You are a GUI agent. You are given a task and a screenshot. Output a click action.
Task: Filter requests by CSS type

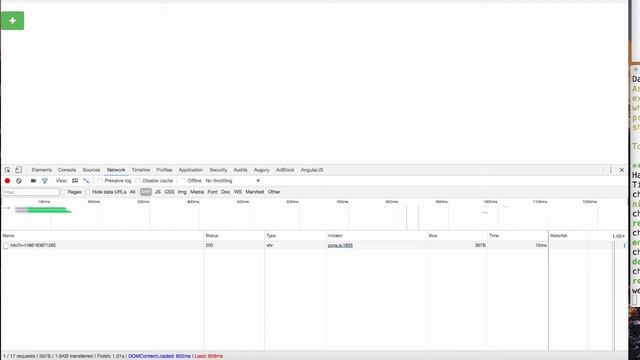click(x=169, y=192)
